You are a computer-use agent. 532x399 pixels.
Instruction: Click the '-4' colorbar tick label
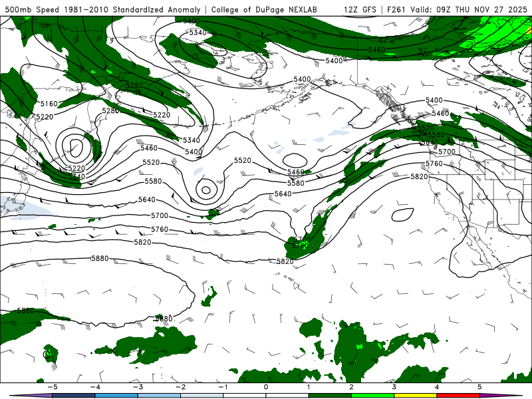[95, 387]
